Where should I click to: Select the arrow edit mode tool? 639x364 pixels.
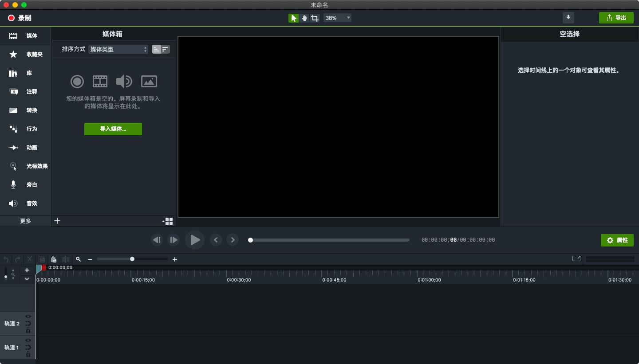tap(293, 18)
